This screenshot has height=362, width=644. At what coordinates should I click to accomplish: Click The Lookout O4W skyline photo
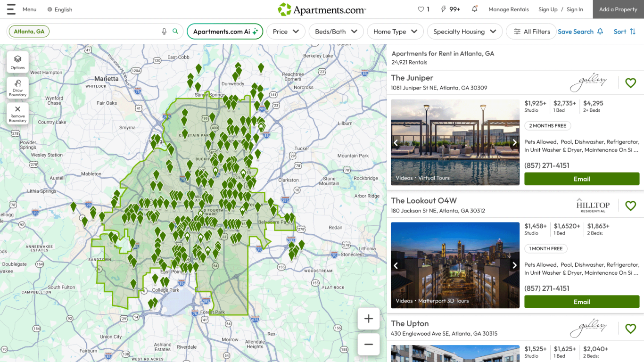(x=455, y=265)
